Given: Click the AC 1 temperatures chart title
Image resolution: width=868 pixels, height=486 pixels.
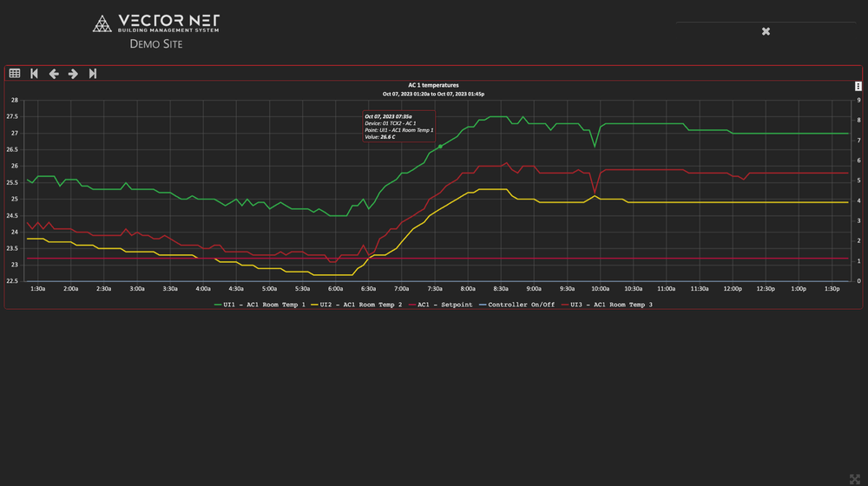Looking at the screenshot, I should [433, 85].
